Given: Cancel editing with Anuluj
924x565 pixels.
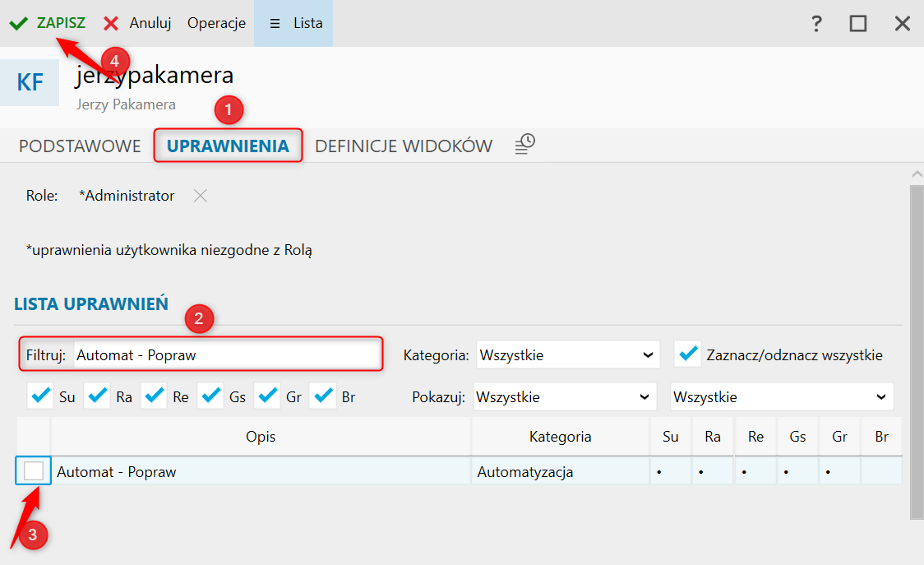Looking at the screenshot, I should coord(137,23).
